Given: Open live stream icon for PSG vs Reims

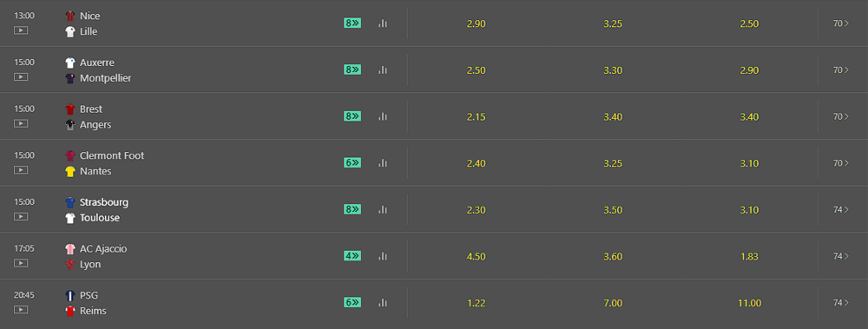Looking at the screenshot, I should (21, 309).
